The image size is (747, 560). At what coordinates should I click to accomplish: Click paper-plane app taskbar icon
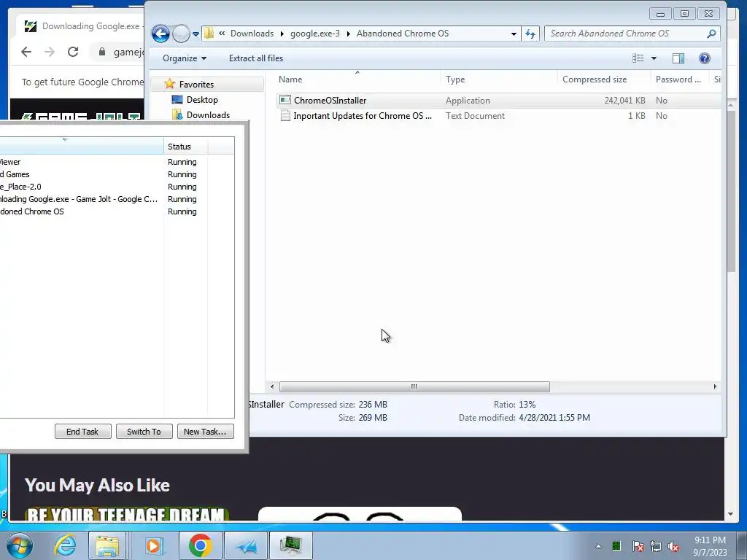tap(246, 545)
